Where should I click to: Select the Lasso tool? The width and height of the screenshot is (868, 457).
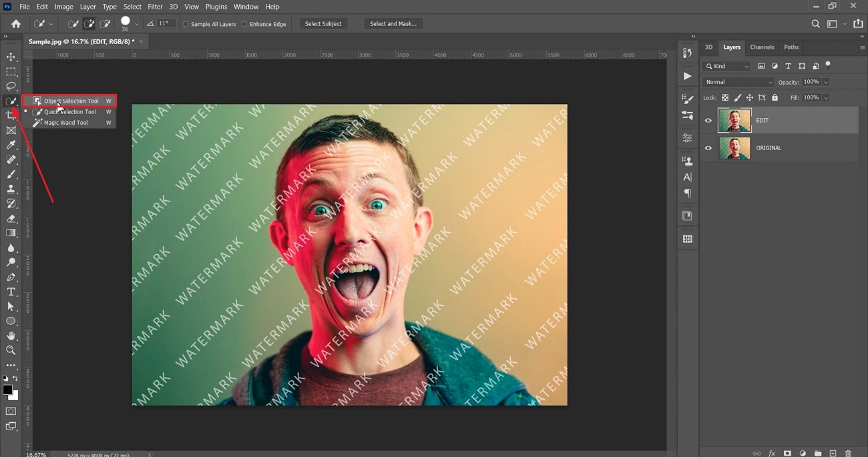coord(11,86)
